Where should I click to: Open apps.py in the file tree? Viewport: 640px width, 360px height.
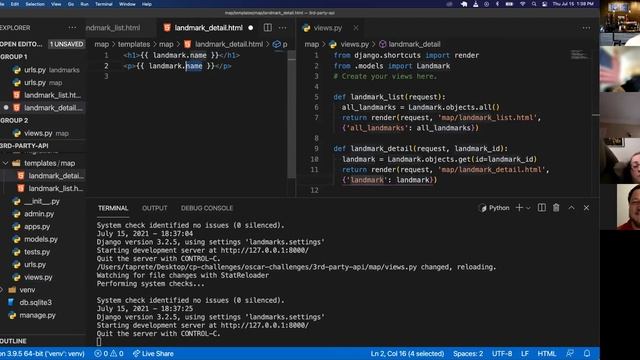[43, 227]
